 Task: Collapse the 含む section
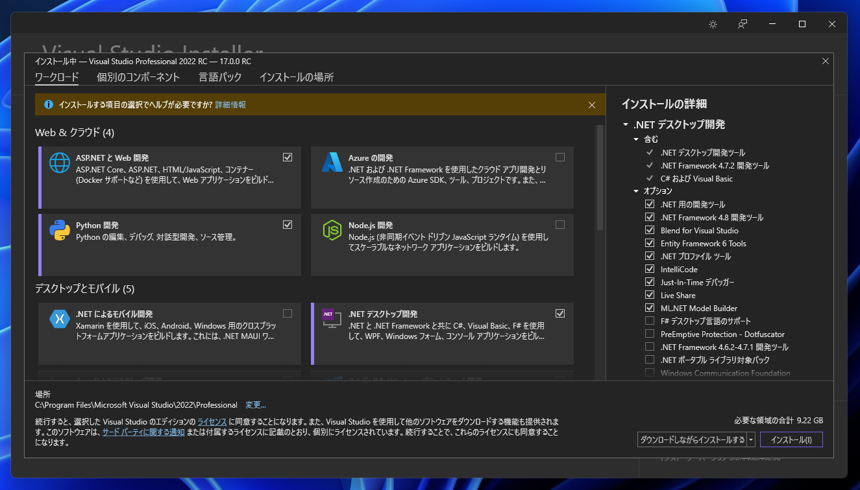coord(636,139)
